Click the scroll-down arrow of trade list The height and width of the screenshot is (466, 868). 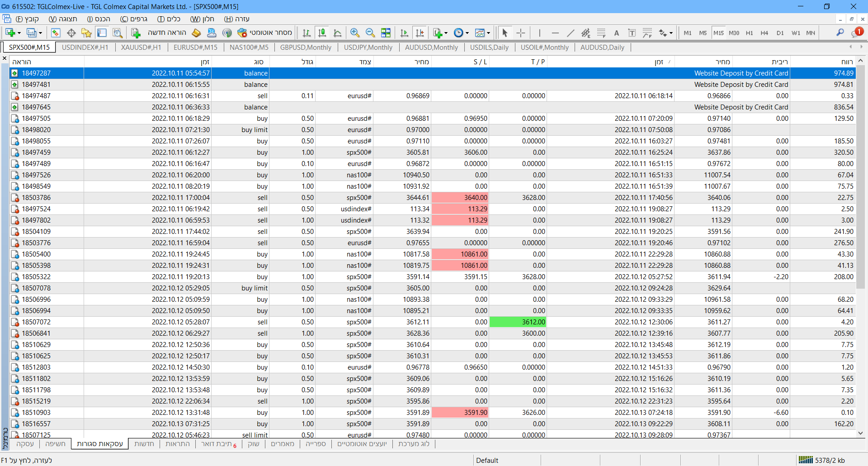tap(860, 433)
